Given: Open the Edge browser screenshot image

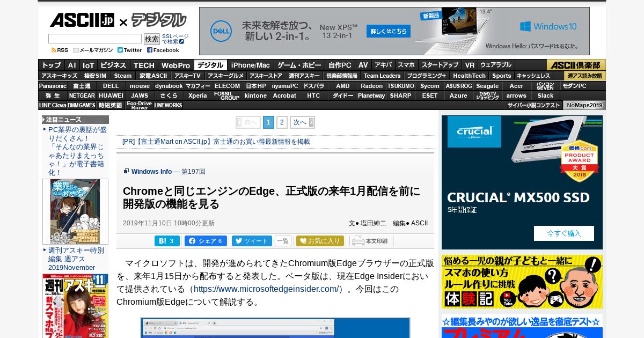Looking at the screenshot, I should (275, 328).
